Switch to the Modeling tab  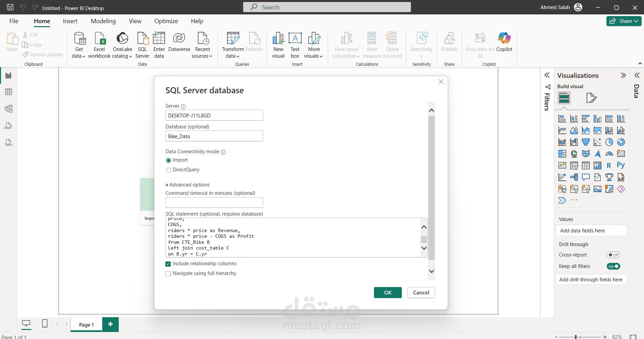pos(103,21)
